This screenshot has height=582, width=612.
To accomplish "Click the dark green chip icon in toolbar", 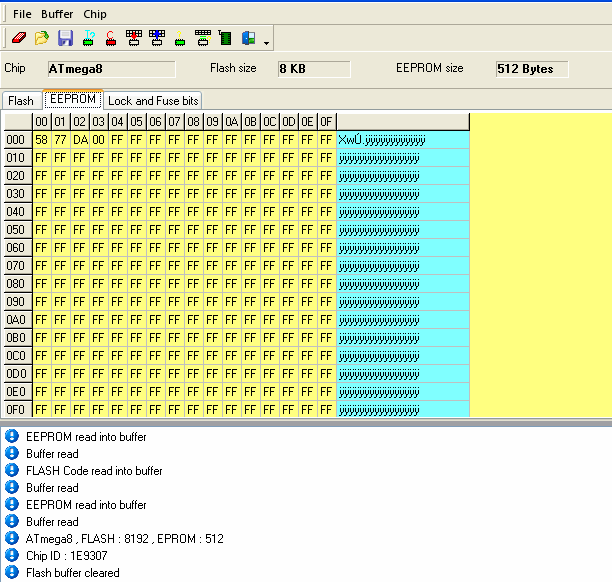I will pos(226,39).
